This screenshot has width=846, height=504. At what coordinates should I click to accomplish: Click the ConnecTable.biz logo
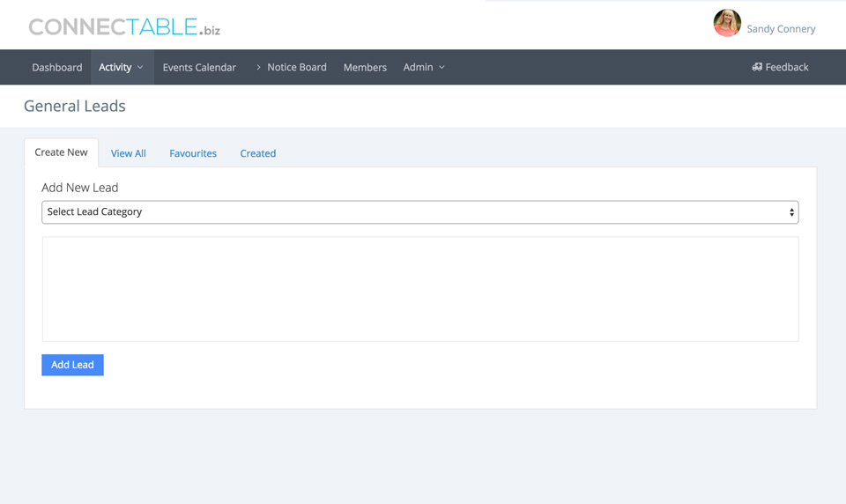coord(124,27)
